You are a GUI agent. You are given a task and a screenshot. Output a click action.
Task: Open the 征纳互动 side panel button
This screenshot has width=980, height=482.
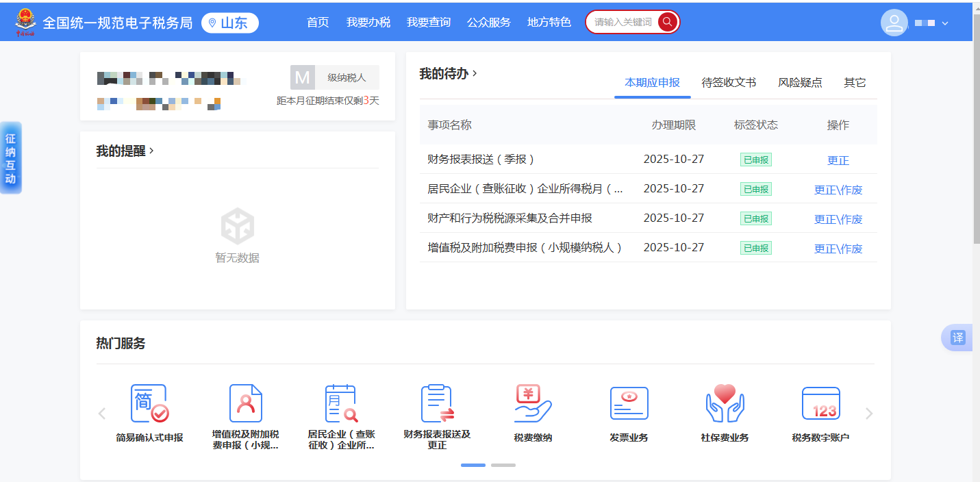point(10,158)
